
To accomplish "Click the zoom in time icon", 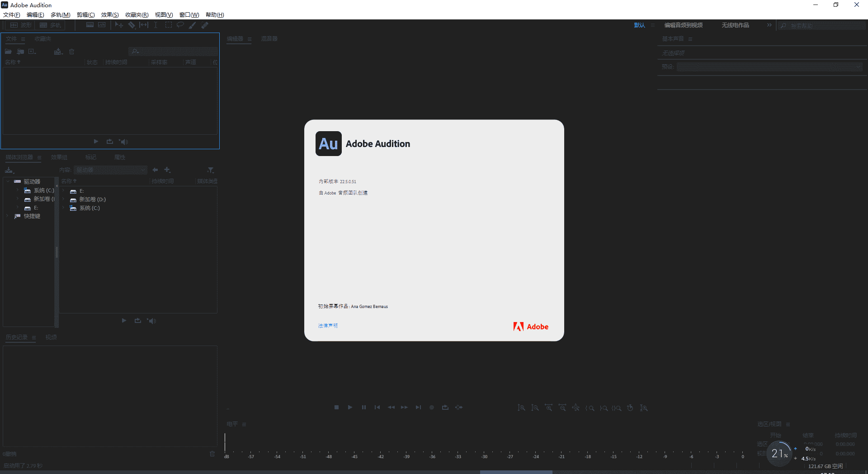I will [x=548, y=408].
